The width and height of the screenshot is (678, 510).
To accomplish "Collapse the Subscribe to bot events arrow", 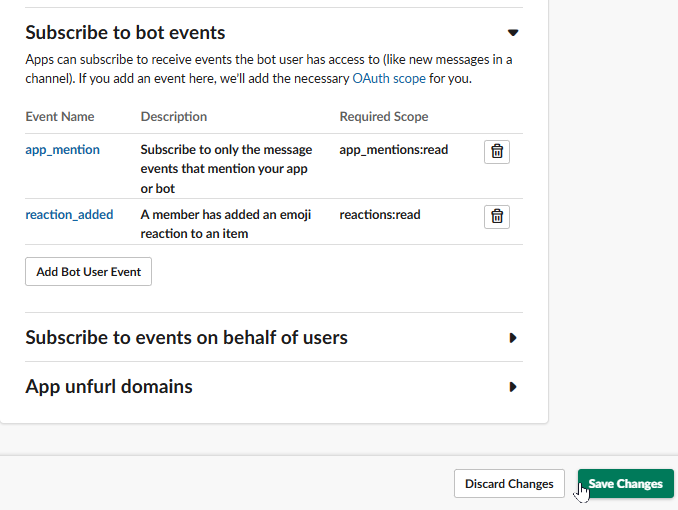I will (x=513, y=33).
